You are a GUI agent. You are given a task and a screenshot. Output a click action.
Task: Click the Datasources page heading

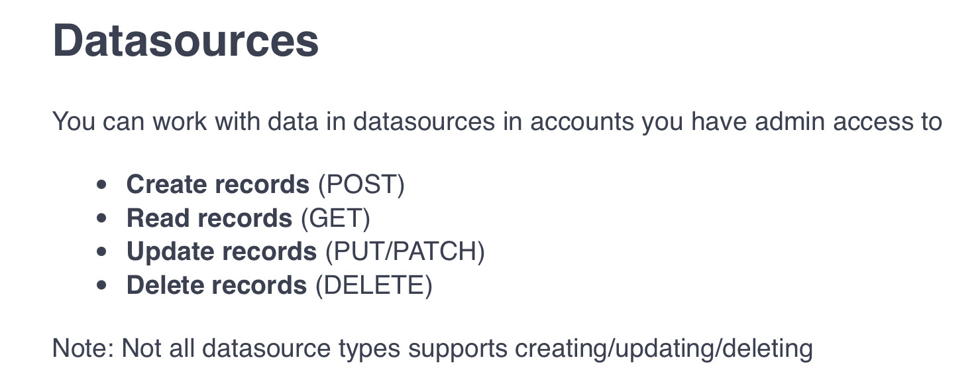(x=186, y=41)
